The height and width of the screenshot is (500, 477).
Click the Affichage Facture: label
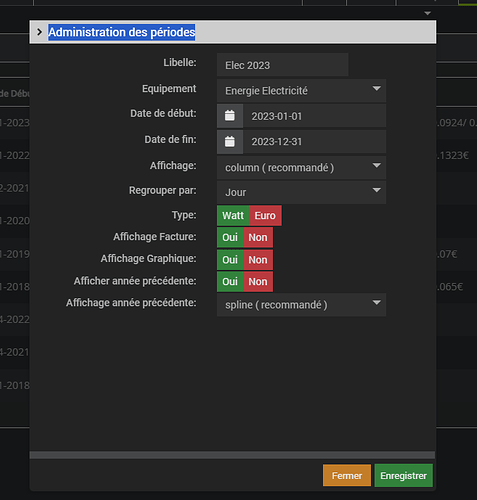(155, 237)
